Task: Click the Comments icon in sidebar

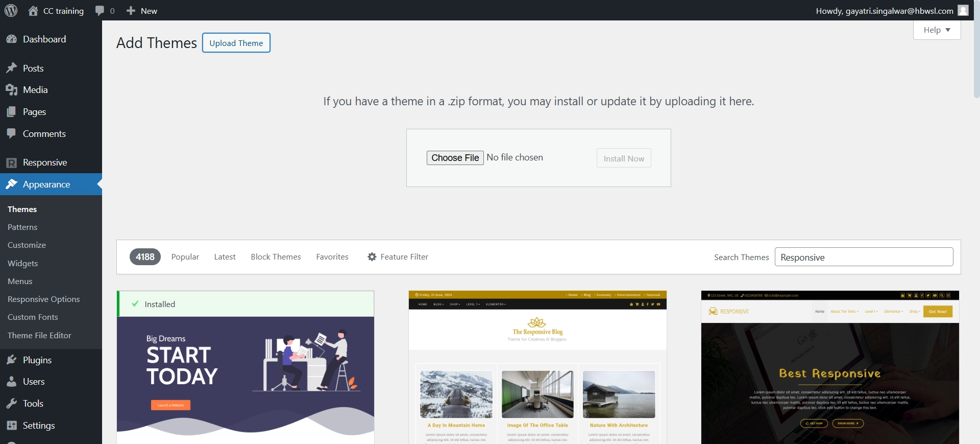Action: [x=12, y=133]
